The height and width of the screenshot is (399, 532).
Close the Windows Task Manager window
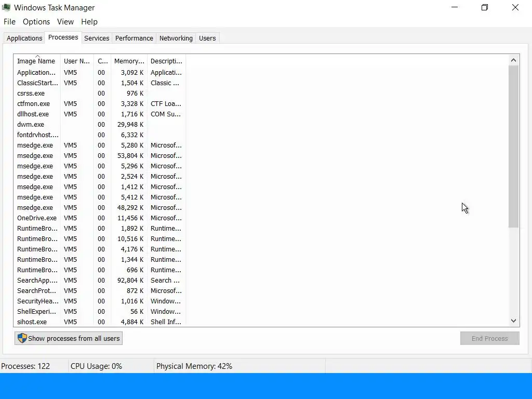click(515, 7)
